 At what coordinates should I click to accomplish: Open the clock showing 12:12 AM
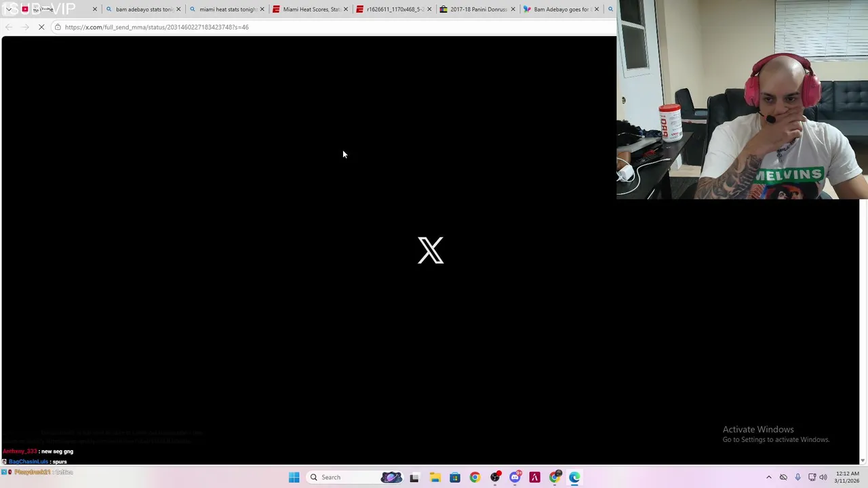(x=847, y=477)
